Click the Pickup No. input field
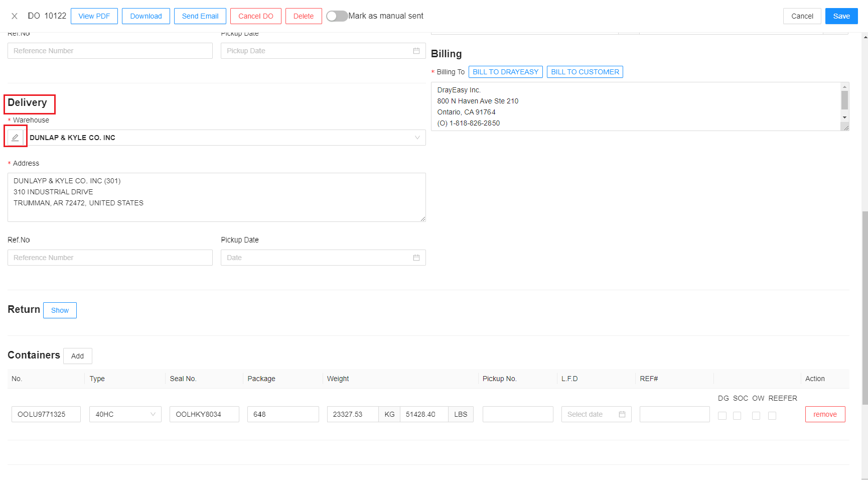Viewport: 868px width, 480px height. click(x=517, y=414)
